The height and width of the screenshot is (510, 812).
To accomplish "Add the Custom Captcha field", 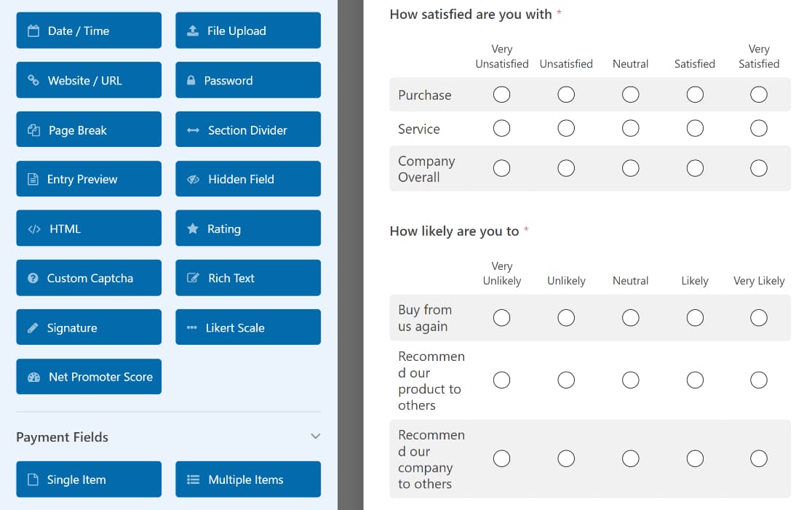I will click(89, 278).
